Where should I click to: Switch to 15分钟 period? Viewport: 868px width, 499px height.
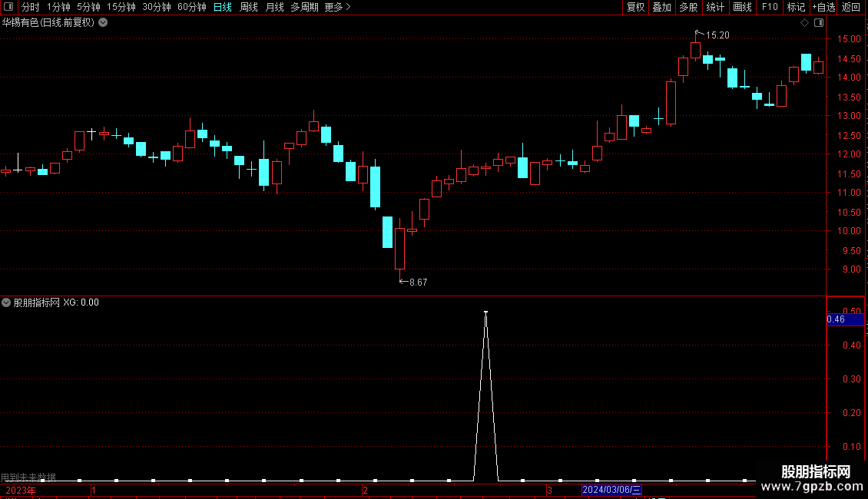click(121, 7)
